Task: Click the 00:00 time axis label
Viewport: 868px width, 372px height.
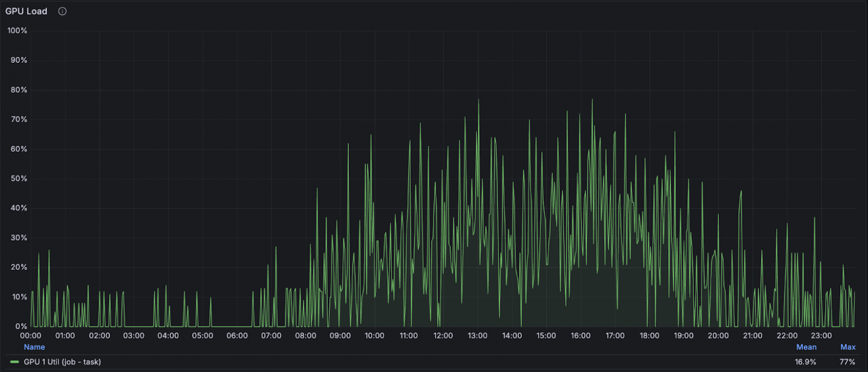Action: pyautogui.click(x=31, y=335)
